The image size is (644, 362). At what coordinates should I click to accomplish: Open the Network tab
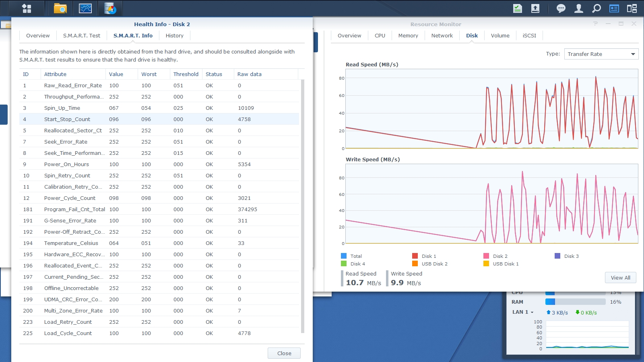coord(442,35)
